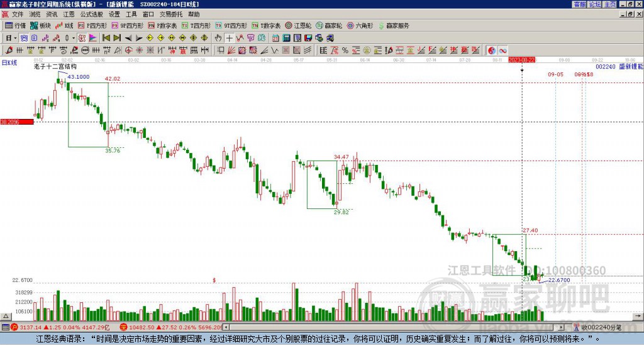Open the 江恩 menu
The width and height of the screenshot is (644, 345).
point(69,14)
